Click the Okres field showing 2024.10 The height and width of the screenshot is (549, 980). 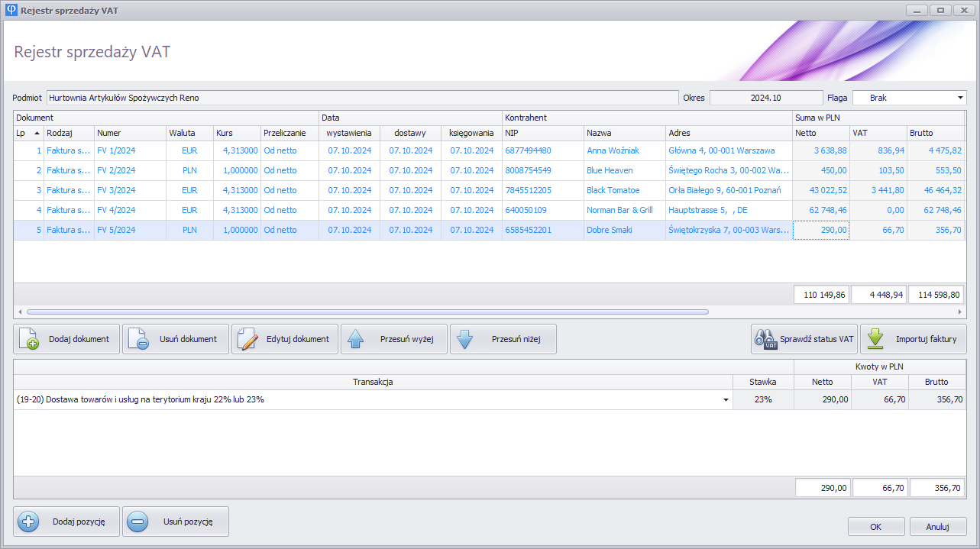coord(766,98)
